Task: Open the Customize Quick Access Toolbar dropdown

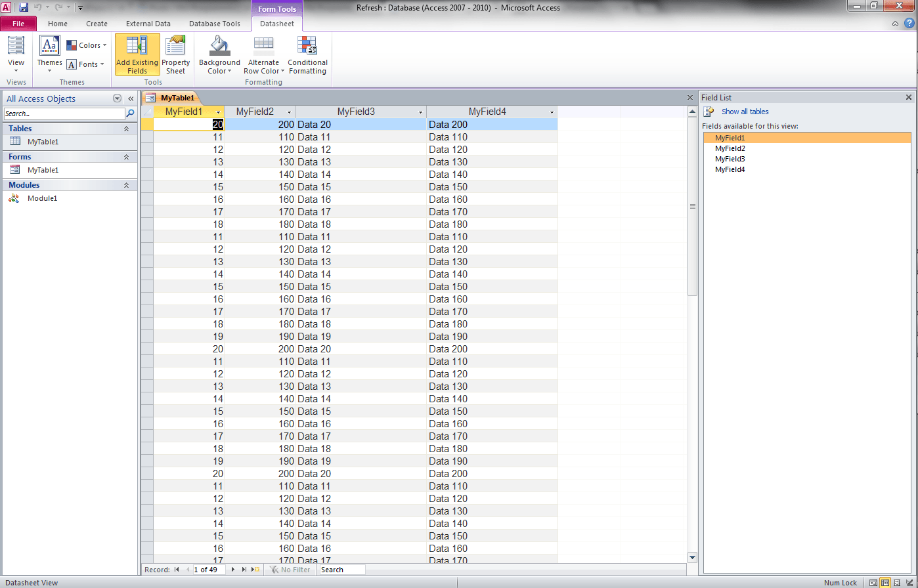Action: 79,8
